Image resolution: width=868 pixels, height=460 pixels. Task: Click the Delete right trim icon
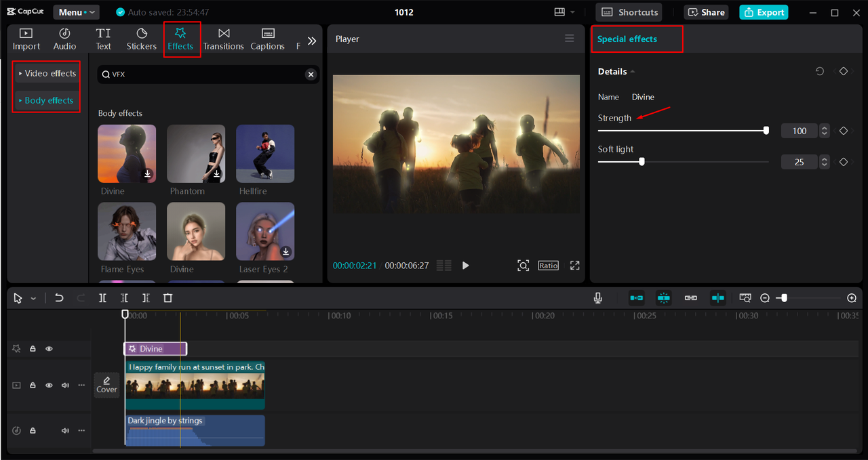[146, 298]
